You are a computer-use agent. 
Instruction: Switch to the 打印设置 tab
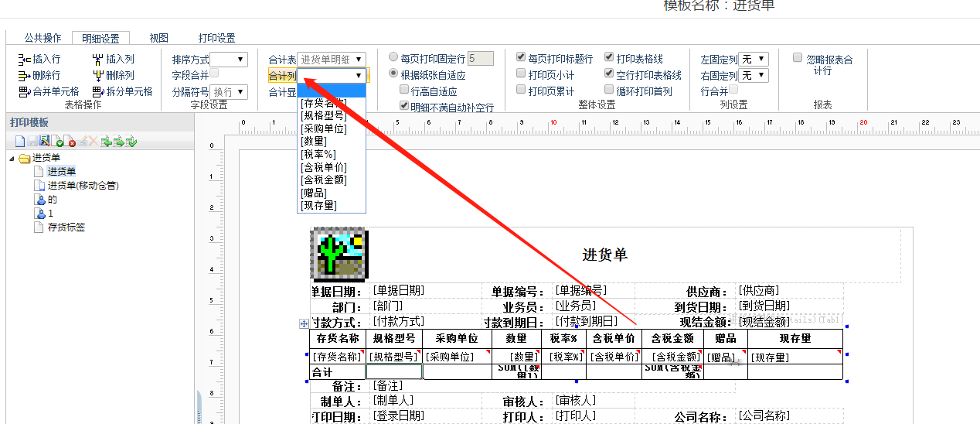tap(216, 38)
